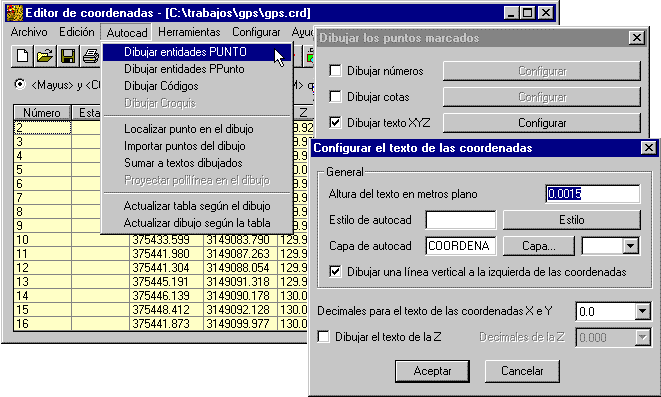Enable the Dibujar números checkbox
This screenshot has width=661, height=397.
335,71
